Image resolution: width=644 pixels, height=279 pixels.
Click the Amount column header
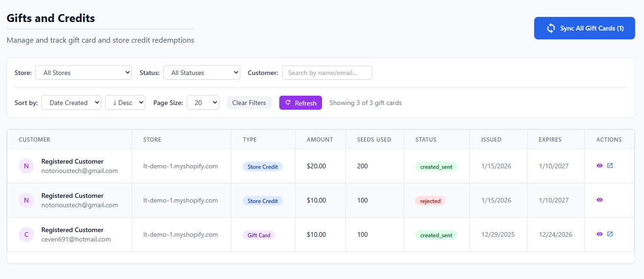pyautogui.click(x=320, y=140)
